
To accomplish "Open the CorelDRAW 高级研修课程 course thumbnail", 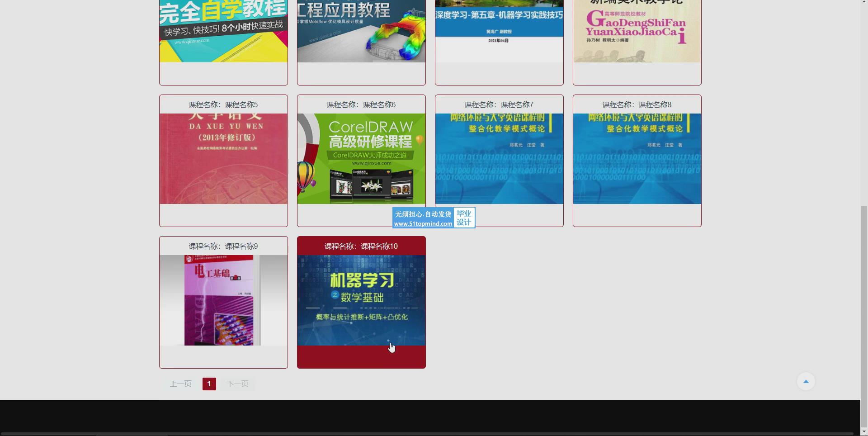I will click(x=361, y=158).
